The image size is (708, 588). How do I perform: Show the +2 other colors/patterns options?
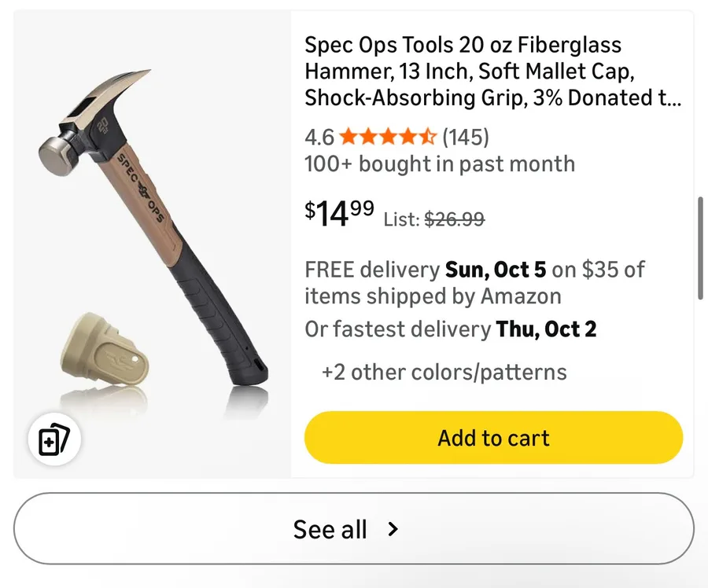(444, 372)
